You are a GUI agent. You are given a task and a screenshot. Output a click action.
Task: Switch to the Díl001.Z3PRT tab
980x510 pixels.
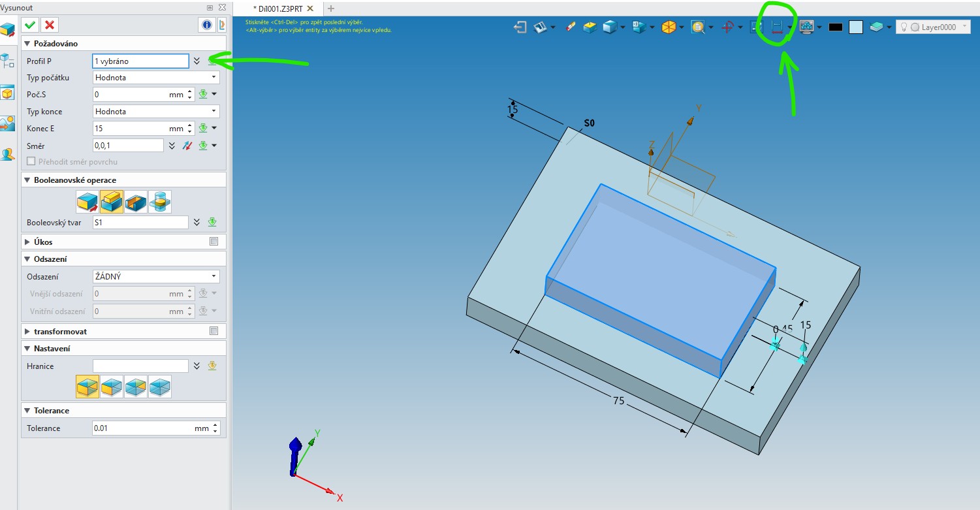click(x=278, y=8)
